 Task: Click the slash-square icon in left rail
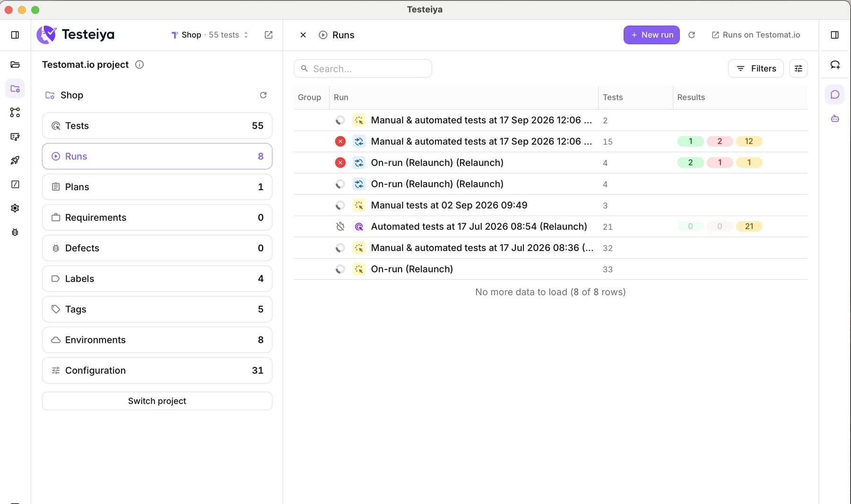tap(15, 184)
